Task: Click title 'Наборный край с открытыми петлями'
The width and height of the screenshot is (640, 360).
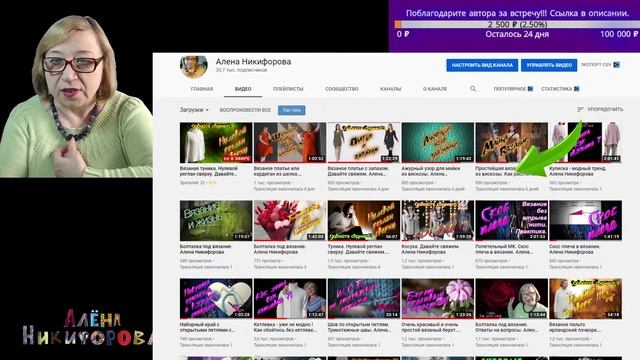Action: (x=207, y=327)
